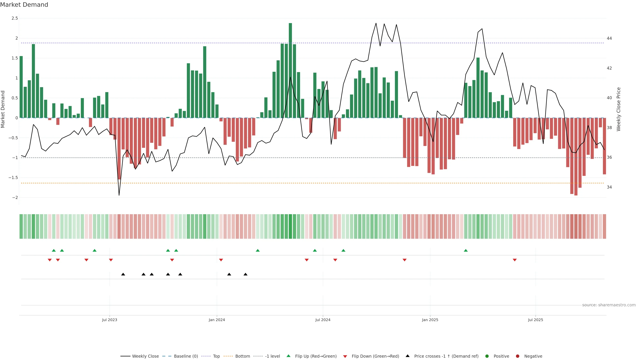Image resolution: width=644 pixels, height=362 pixels.
Task: Click red Flip Down triangle legend icon
Action: pos(345,356)
